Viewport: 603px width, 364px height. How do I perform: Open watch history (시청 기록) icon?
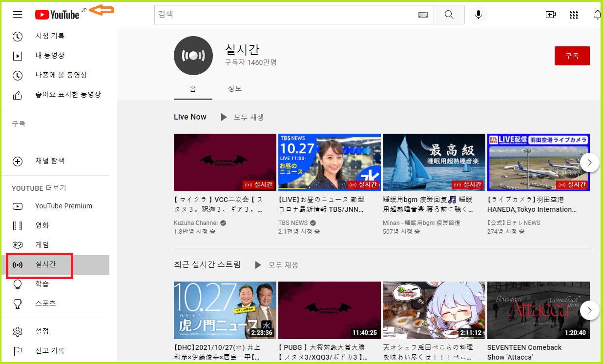coord(18,36)
